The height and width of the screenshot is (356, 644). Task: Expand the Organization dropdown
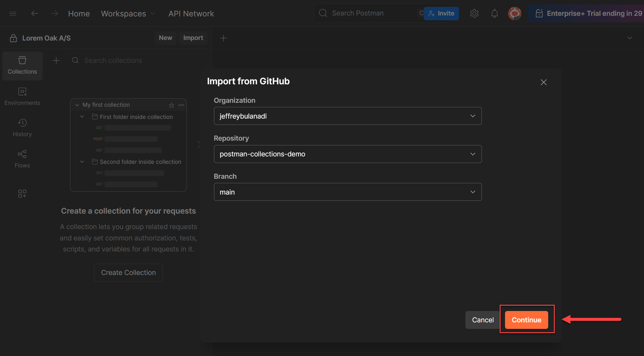(347, 116)
